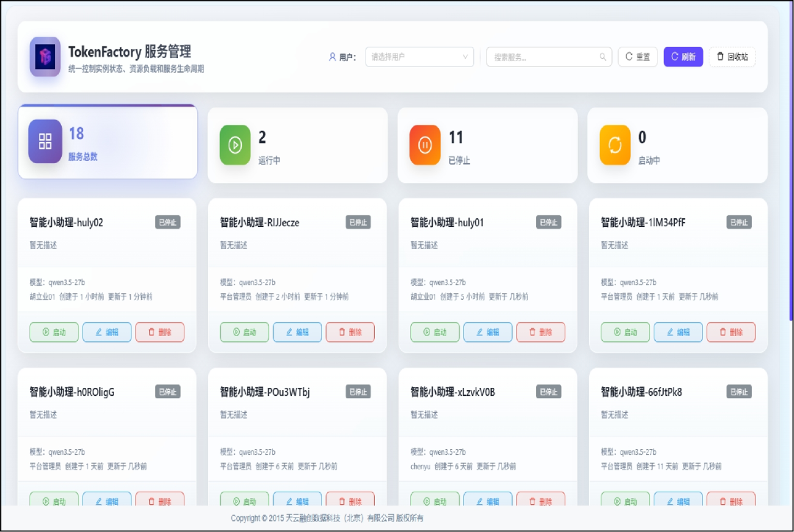Delete the 智能小助理-huly01 service
The height and width of the screenshot is (532, 794).
[541, 332]
